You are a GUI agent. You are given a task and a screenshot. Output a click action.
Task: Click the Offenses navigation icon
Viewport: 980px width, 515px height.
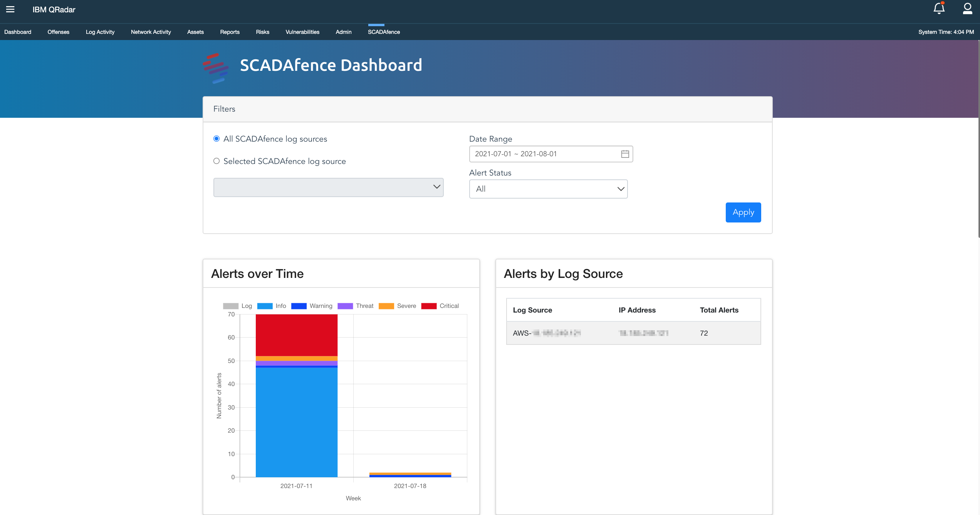click(x=58, y=32)
